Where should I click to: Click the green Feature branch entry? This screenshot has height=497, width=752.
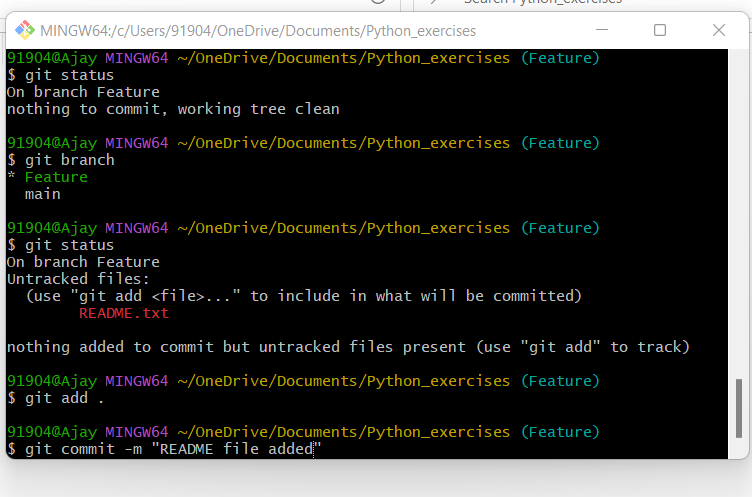[56, 177]
